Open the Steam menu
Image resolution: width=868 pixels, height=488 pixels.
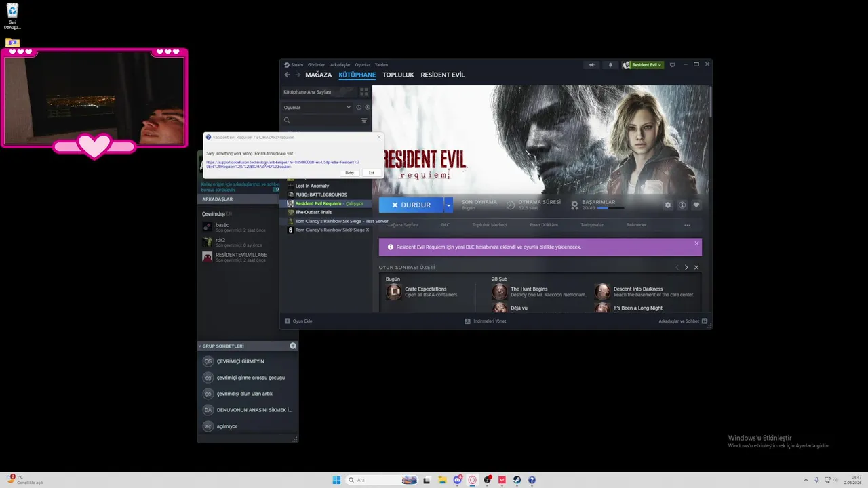(296, 65)
